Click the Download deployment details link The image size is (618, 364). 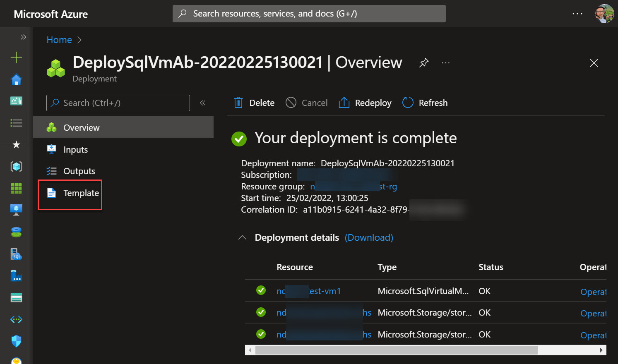point(369,237)
